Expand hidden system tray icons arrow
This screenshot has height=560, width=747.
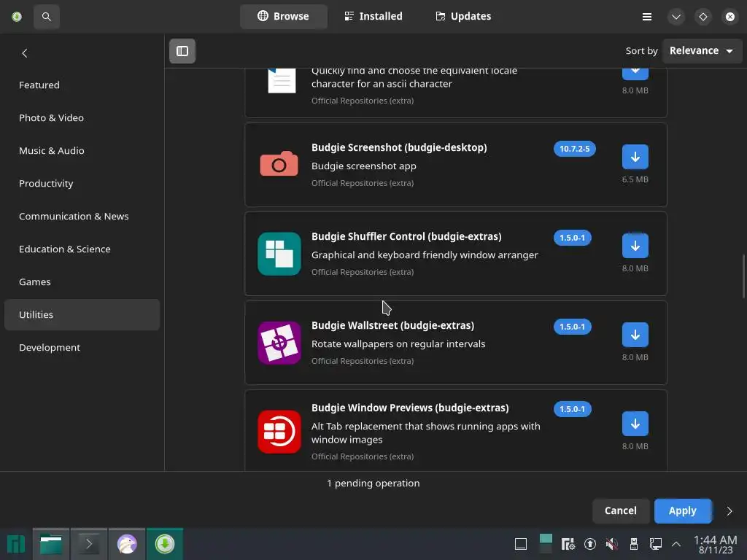click(676, 544)
